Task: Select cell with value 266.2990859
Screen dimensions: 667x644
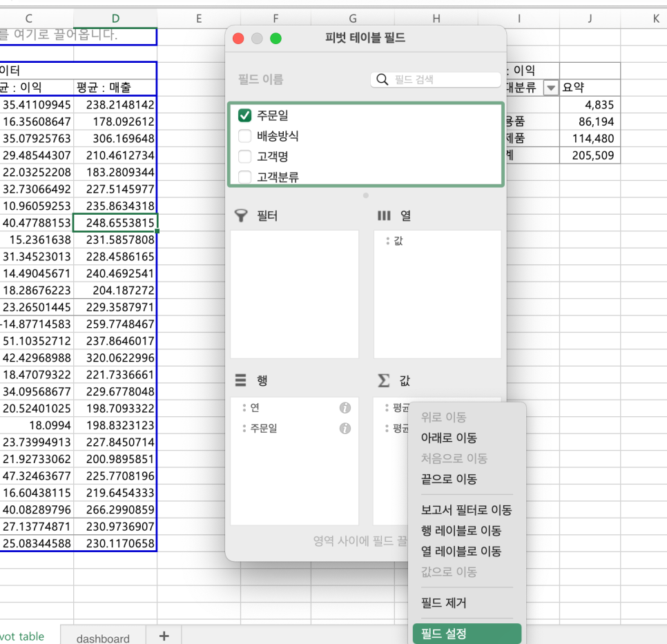Action: (115, 509)
